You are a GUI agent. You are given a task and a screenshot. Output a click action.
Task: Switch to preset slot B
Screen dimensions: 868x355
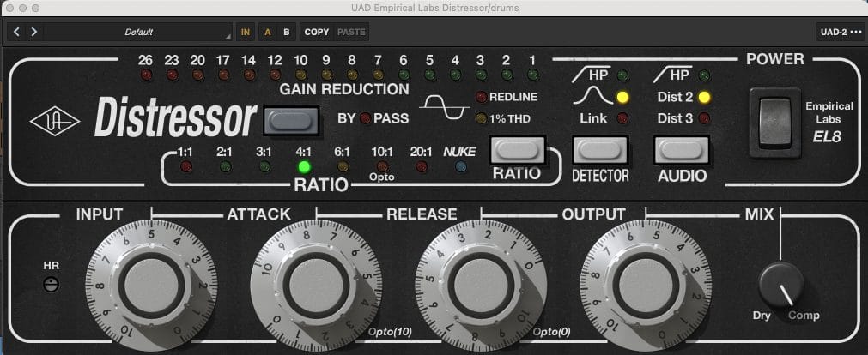tap(287, 33)
